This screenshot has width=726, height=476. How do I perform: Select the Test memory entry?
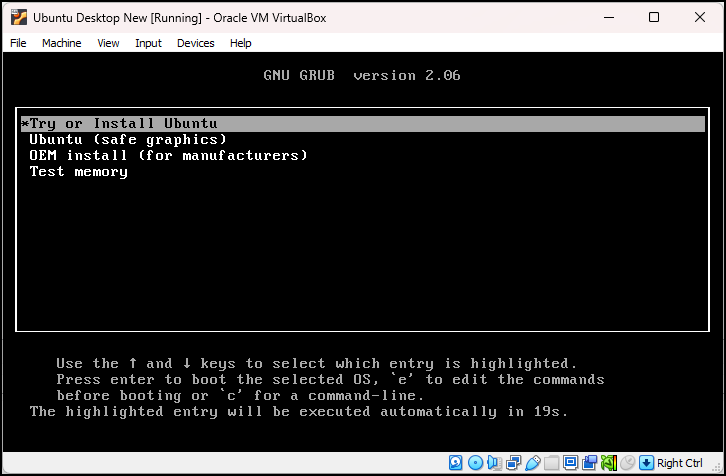tap(78, 171)
